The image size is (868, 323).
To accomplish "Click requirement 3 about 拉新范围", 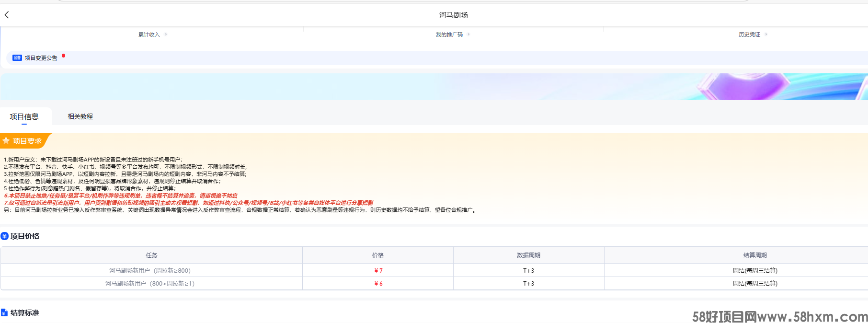I will coord(125,174).
